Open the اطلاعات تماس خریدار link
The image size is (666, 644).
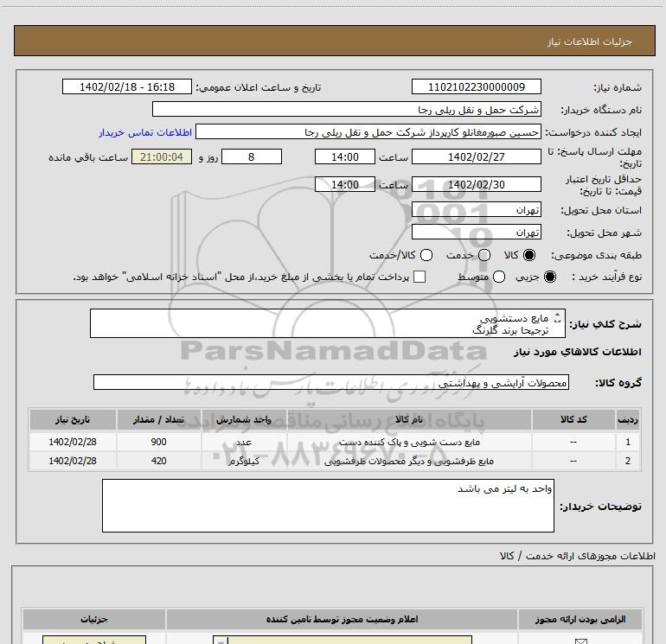pos(145,132)
